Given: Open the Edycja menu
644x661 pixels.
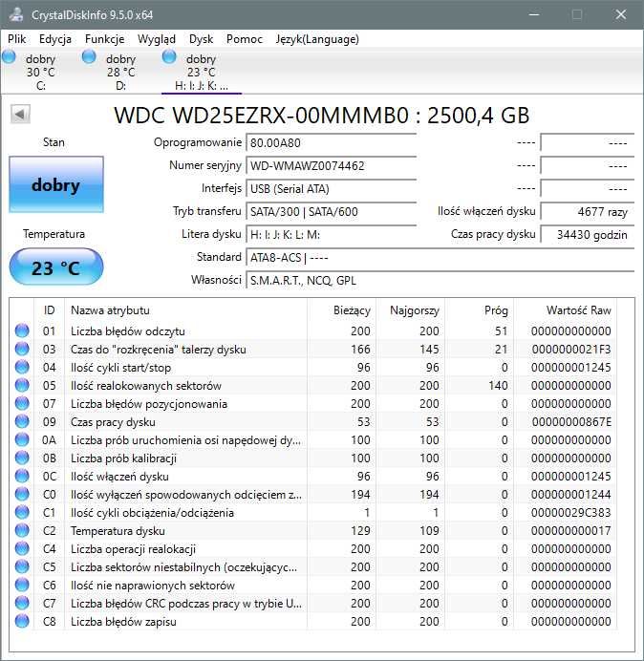Looking at the screenshot, I should pos(55,39).
